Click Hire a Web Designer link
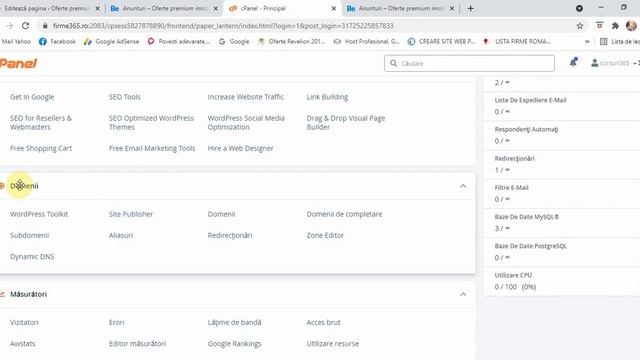Image resolution: width=640 pixels, height=360 pixels. (x=240, y=148)
